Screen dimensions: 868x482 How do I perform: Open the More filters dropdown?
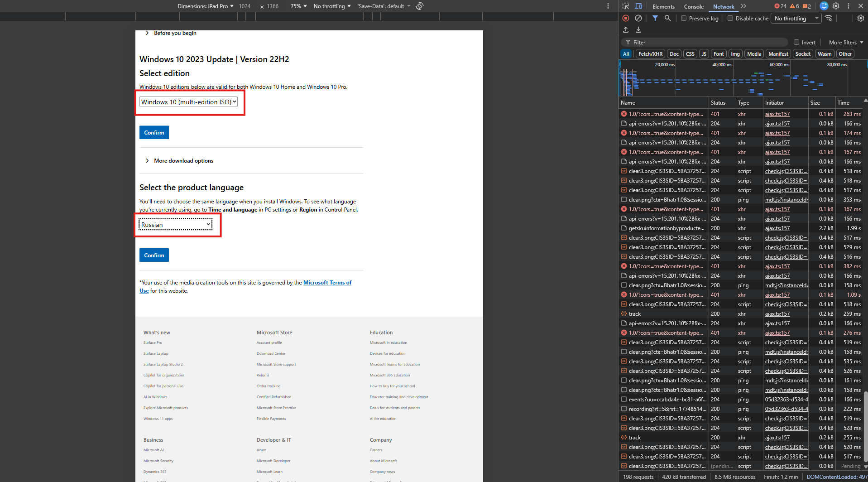[x=846, y=43]
